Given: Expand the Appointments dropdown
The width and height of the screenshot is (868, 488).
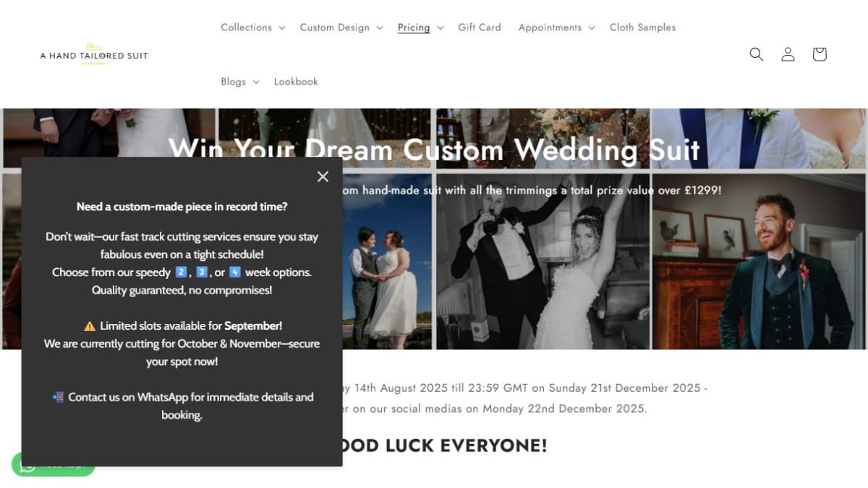Looking at the screenshot, I should pyautogui.click(x=557, y=27).
